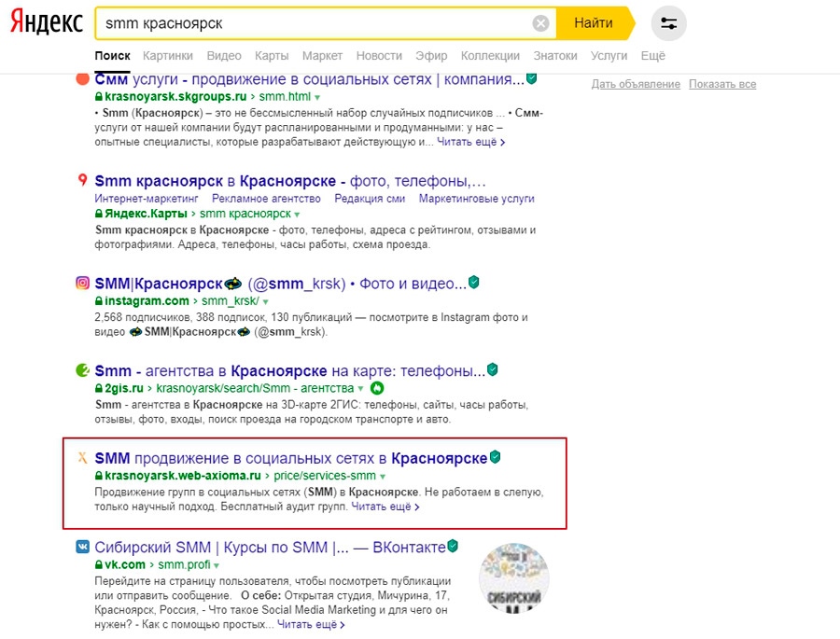The image size is (840, 639).
Task: Open the SMM продвижение в социальных сетях link
Action: (290, 458)
